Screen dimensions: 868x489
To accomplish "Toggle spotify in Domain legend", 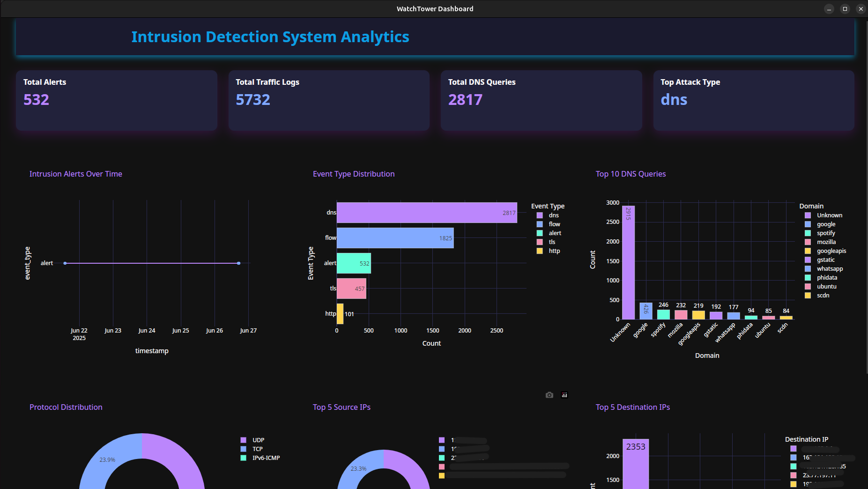I will click(820, 233).
